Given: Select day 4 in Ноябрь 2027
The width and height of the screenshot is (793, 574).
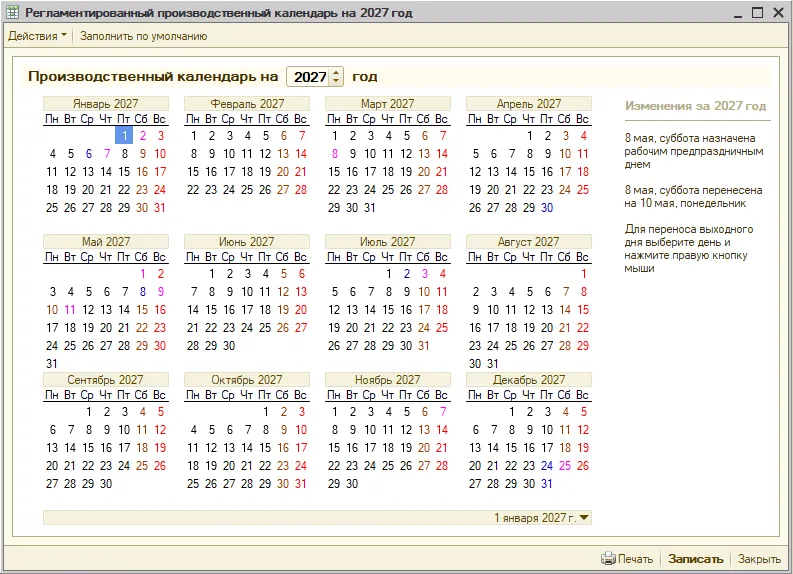Looking at the screenshot, I should pos(388,412).
